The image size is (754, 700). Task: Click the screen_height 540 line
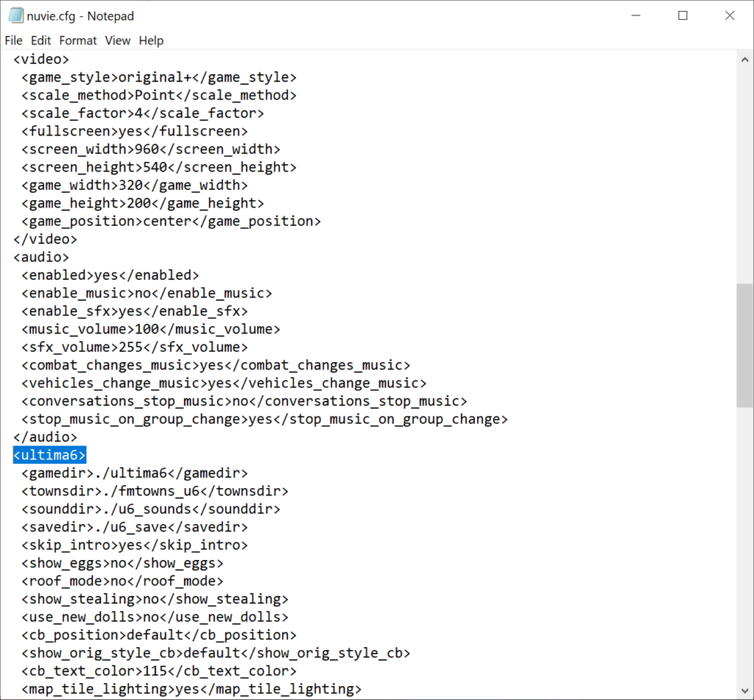click(159, 167)
